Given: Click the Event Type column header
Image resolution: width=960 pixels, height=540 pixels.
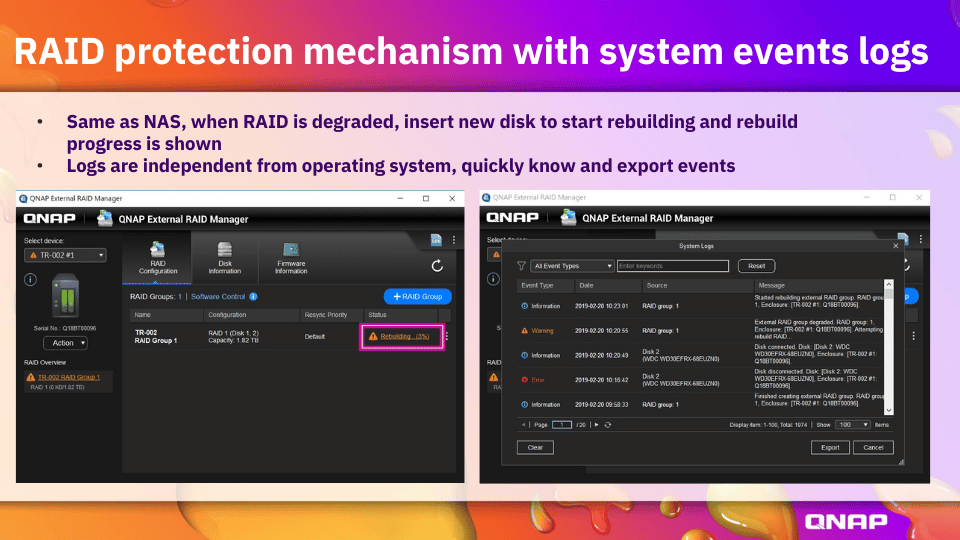Looking at the screenshot, I should click(546, 285).
